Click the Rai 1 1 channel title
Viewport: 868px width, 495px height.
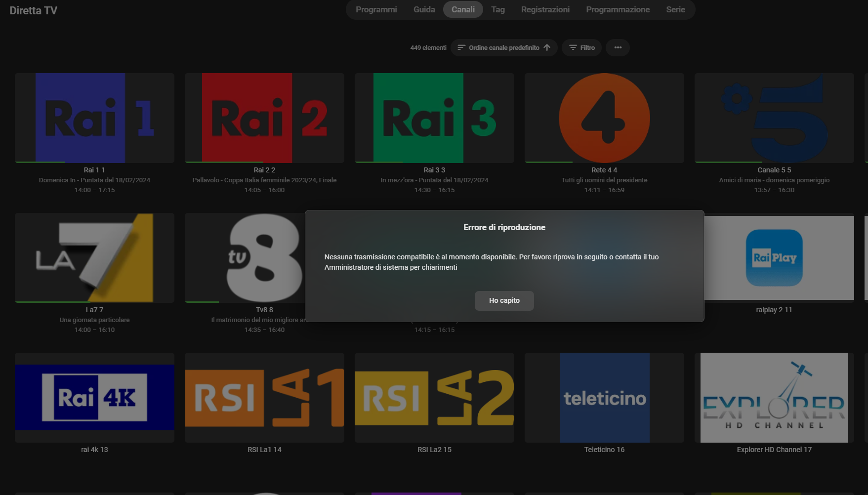(x=94, y=170)
